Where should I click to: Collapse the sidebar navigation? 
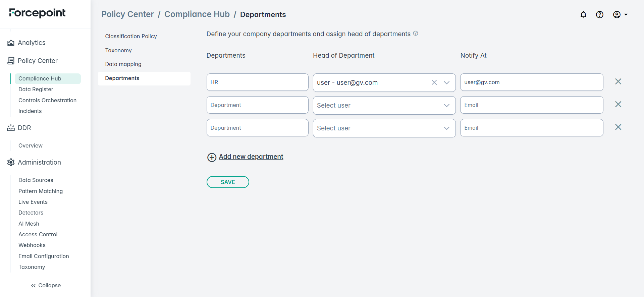pos(46,285)
